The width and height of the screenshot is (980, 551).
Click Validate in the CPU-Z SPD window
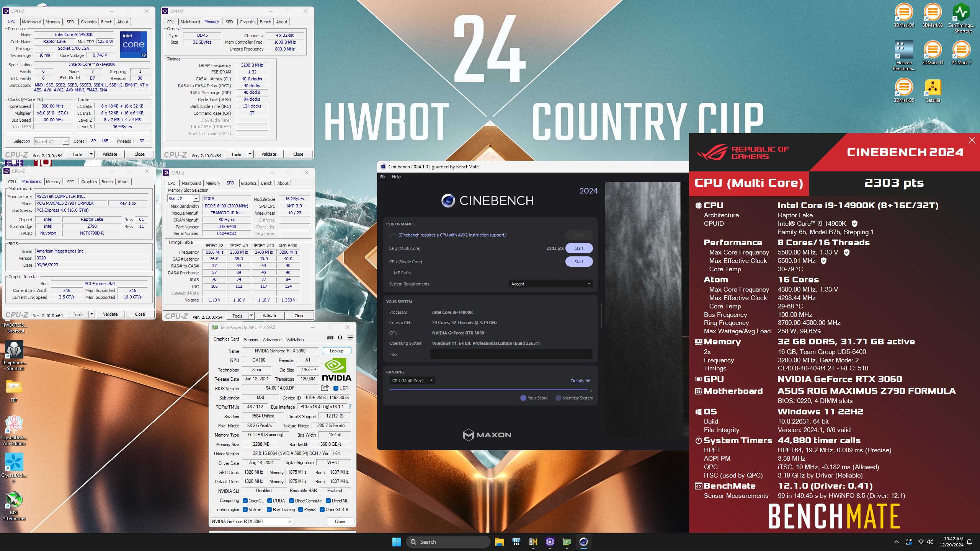(270, 316)
